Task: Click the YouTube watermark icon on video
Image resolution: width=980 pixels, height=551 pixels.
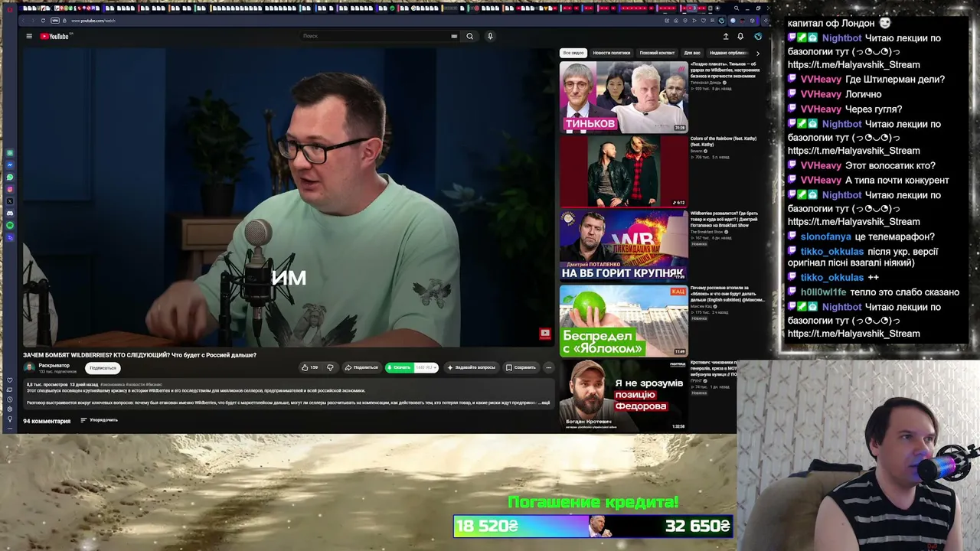Action: point(545,333)
